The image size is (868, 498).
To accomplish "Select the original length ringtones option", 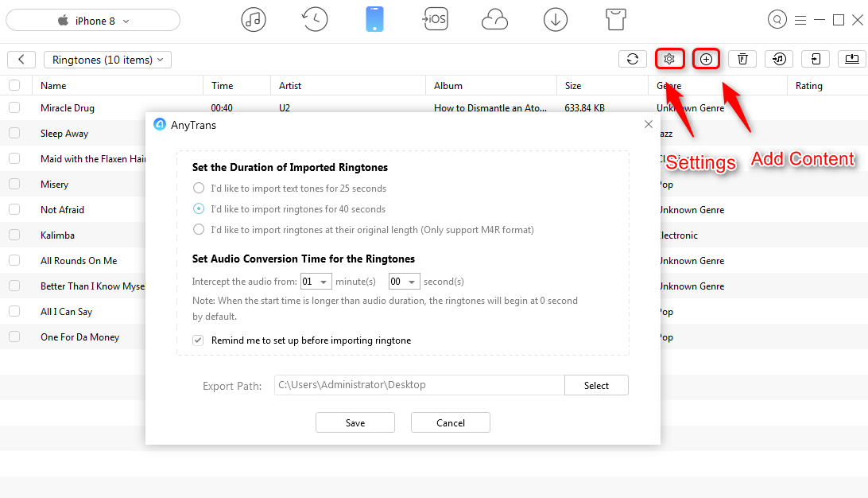I will (198, 229).
